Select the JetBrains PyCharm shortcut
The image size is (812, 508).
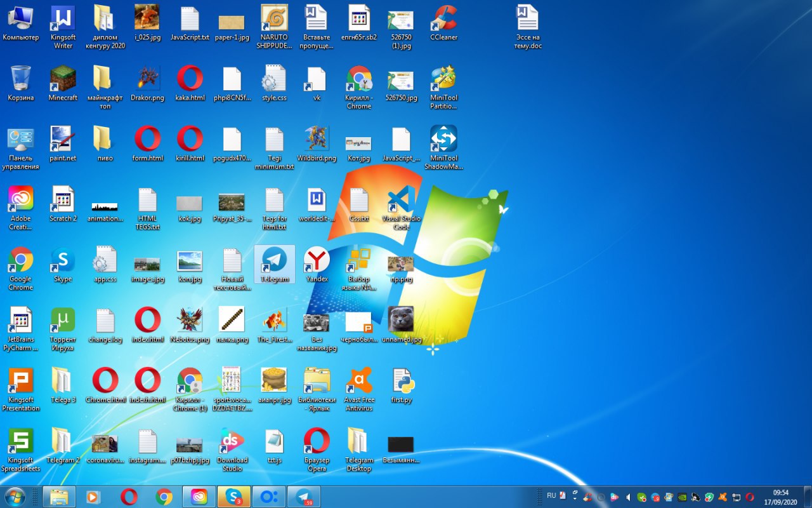[x=20, y=329]
